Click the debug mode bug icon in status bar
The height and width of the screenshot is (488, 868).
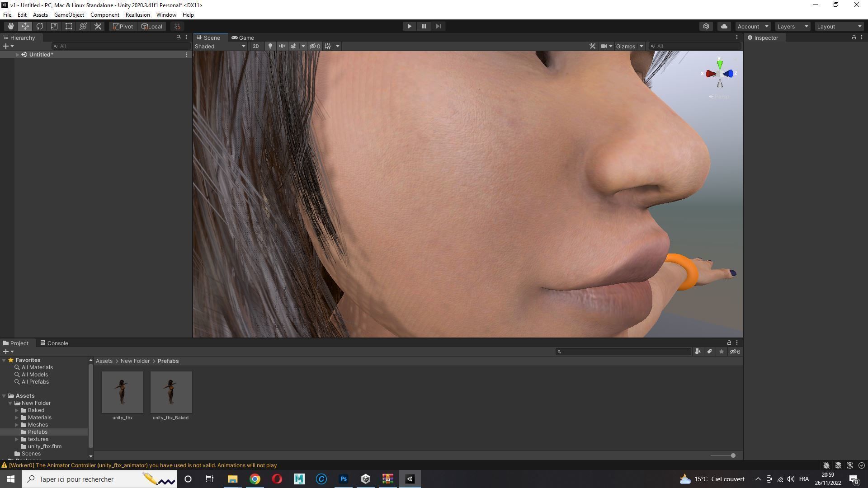click(826, 465)
